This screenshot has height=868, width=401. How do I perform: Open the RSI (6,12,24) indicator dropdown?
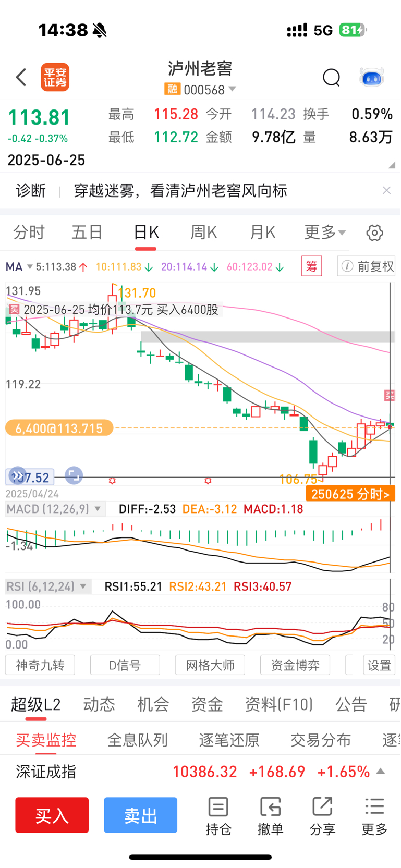(x=47, y=586)
